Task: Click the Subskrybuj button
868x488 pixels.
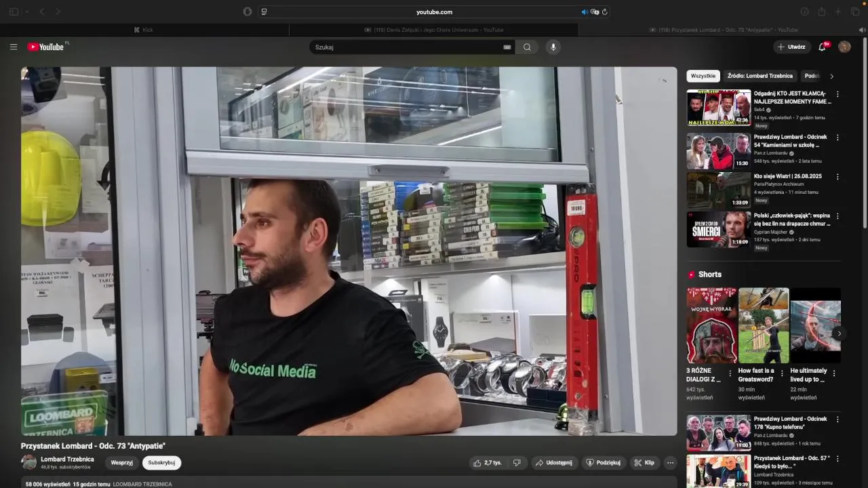Action: (x=161, y=463)
